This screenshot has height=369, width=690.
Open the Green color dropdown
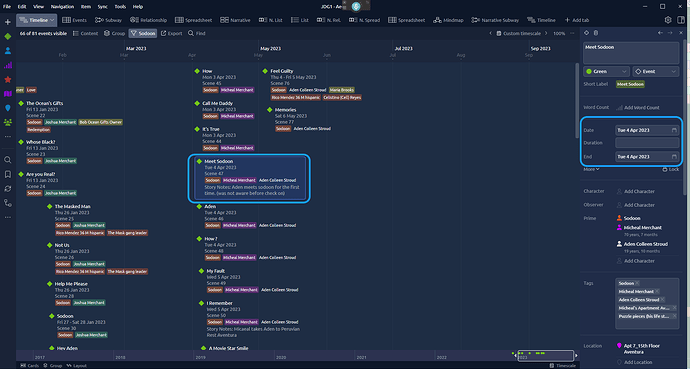606,71
